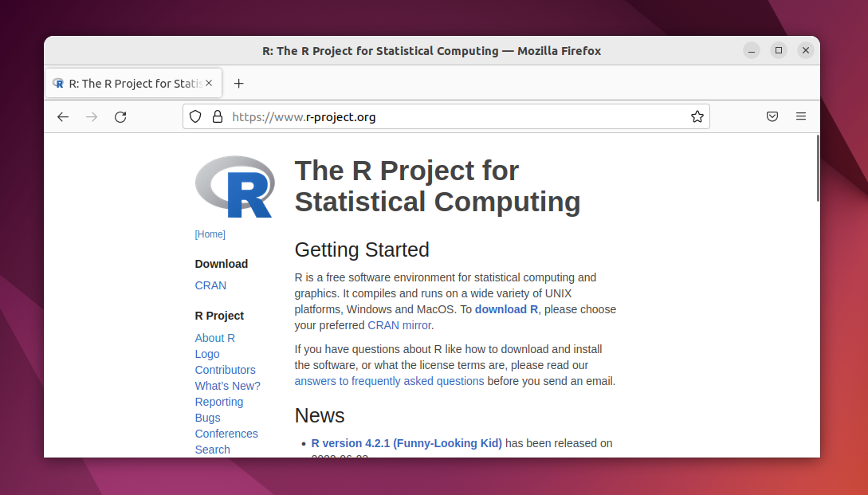Bookmark this page with the star
The height and width of the screenshot is (495, 868).
[697, 117]
